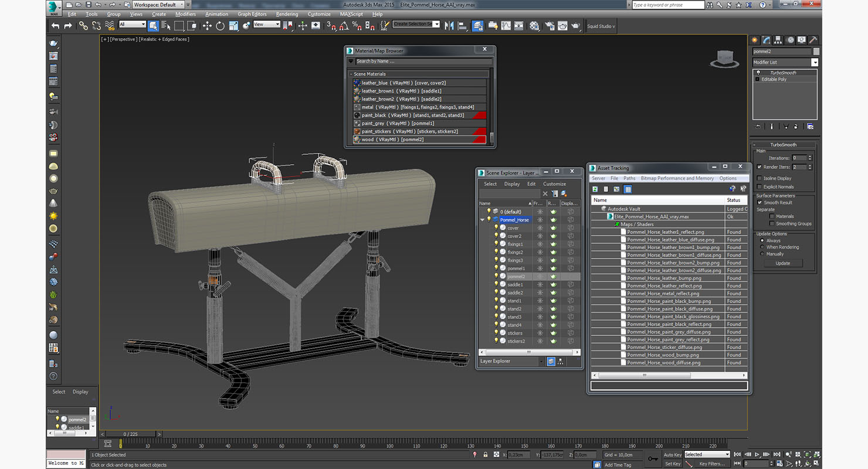This screenshot has width=868, height=469.
Task: Click Refresh icon in Asset Tracking
Action: (595, 189)
